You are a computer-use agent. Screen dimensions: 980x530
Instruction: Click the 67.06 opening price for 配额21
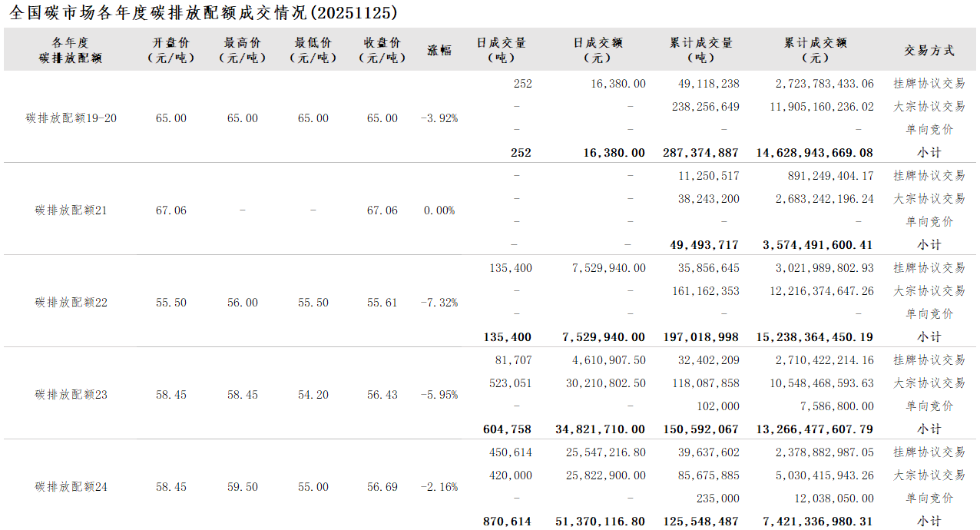[171, 210]
